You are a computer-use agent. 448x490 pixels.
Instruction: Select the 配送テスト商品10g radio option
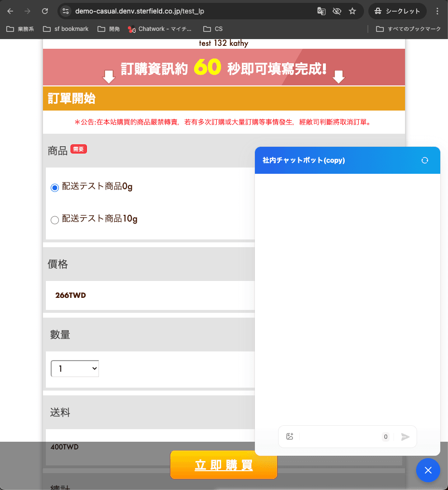coord(55,220)
